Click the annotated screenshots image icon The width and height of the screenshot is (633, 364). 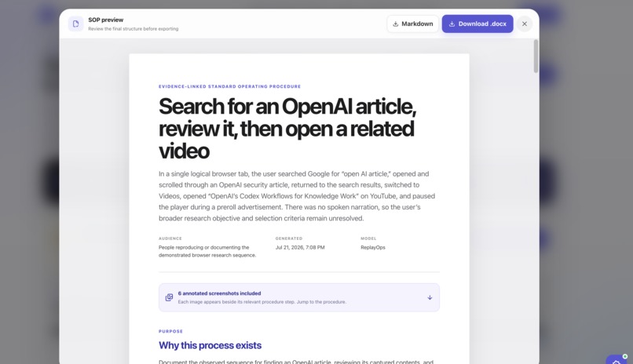[169, 297]
